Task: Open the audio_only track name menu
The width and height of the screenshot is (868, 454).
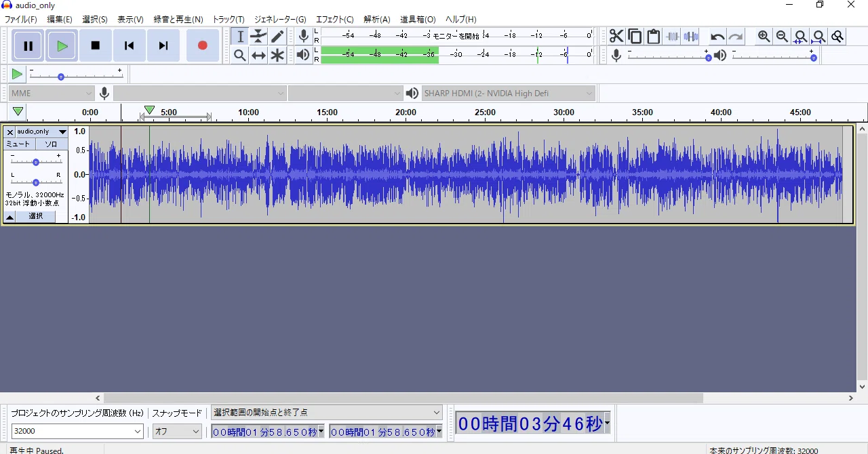Action: coord(42,131)
